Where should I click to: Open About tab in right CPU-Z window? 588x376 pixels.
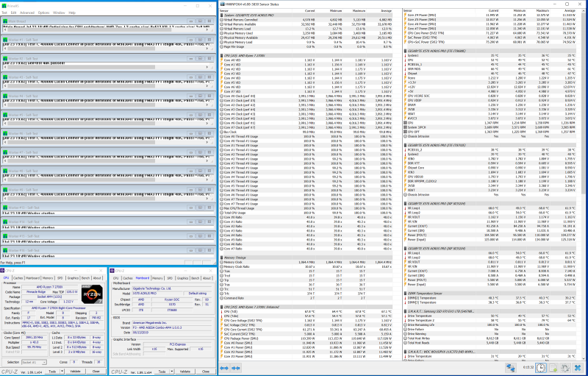click(x=207, y=278)
